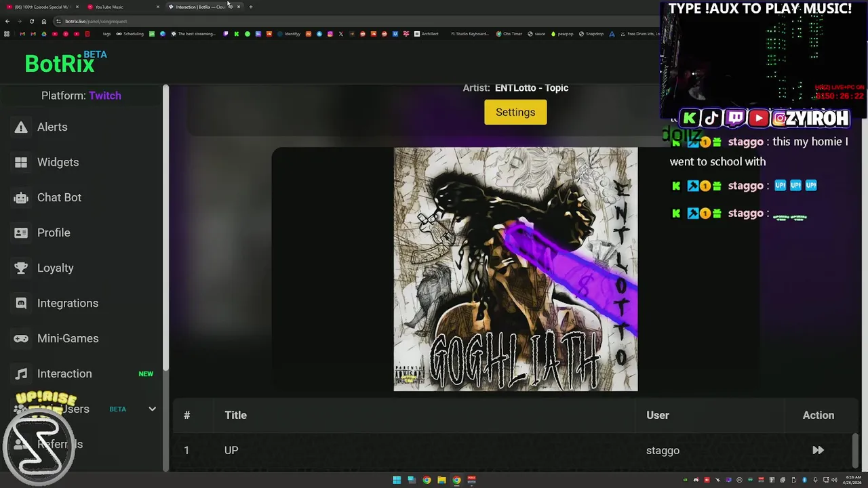Click the Loyalty trophy icon
This screenshot has width=868, height=488.
coord(21,268)
